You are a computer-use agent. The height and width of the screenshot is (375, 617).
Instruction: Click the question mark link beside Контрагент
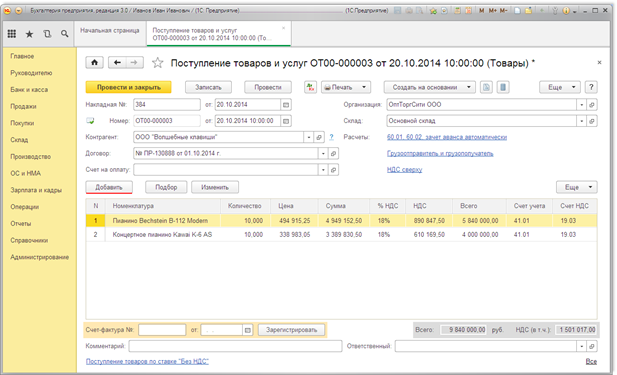[x=331, y=137]
